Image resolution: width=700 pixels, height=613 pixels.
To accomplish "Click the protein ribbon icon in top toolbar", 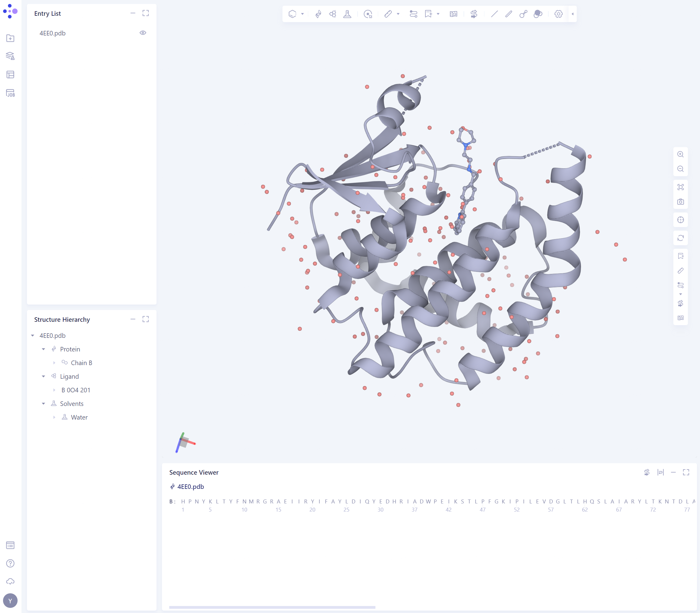I will point(318,14).
